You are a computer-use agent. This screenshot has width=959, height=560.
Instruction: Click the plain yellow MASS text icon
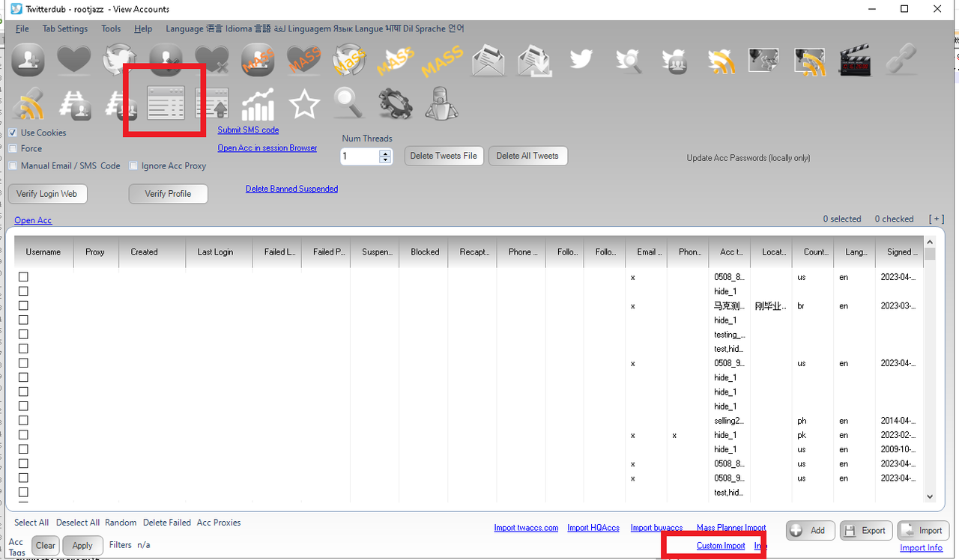coord(442,61)
